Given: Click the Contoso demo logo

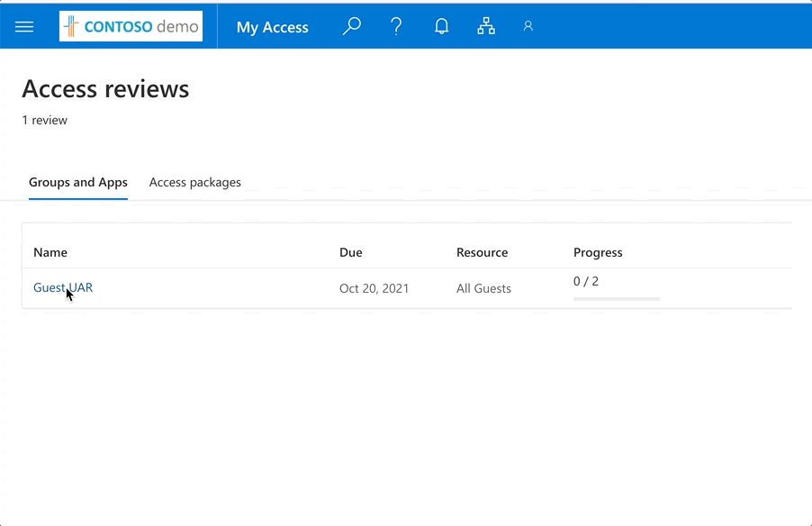Looking at the screenshot, I should (x=131, y=27).
